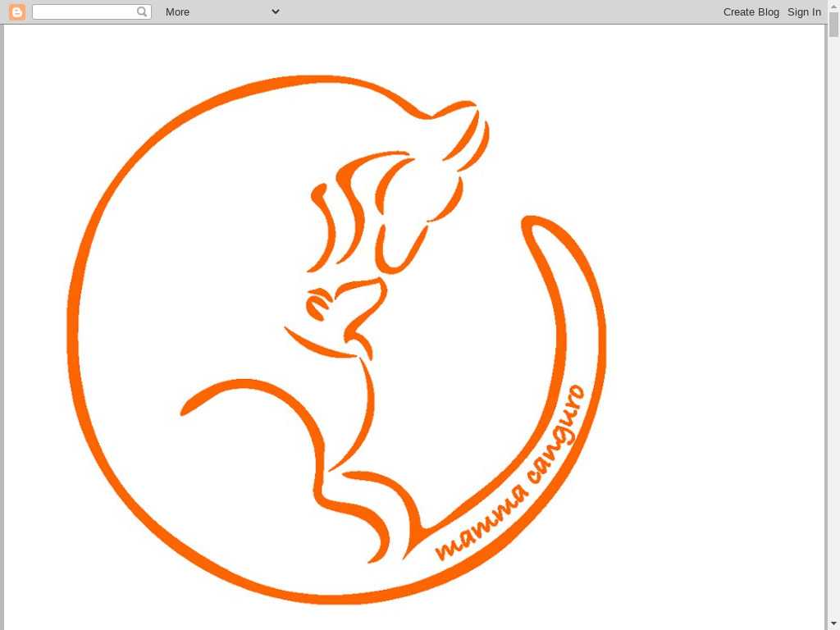The width and height of the screenshot is (840, 630).
Task: Click the Sign In link
Action: point(804,11)
